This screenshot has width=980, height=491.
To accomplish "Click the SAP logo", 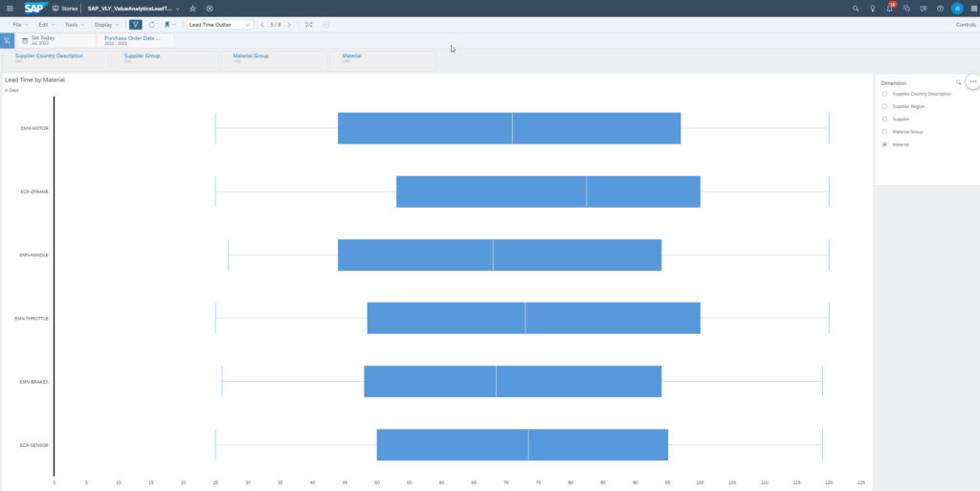I will pyautogui.click(x=35, y=8).
